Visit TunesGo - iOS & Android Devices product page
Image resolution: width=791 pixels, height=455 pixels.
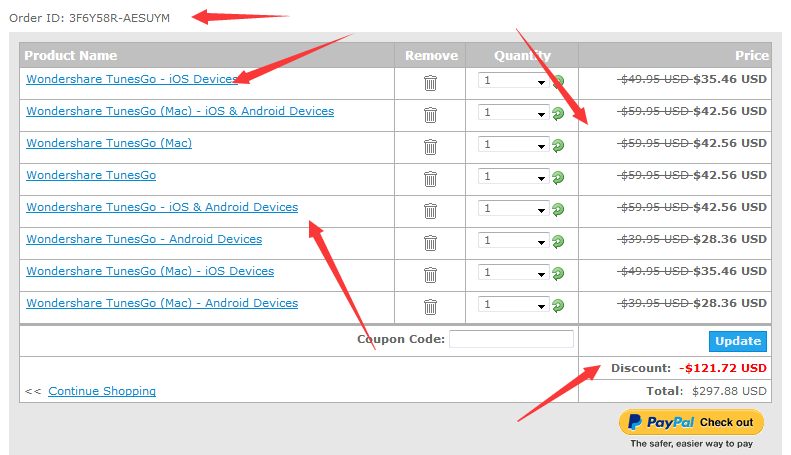pos(162,207)
